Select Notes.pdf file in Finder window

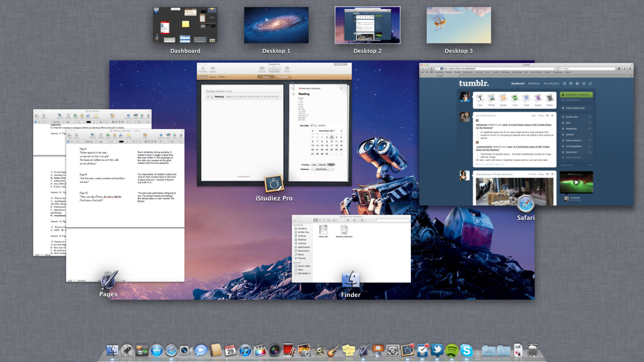pyautogui.click(x=324, y=232)
